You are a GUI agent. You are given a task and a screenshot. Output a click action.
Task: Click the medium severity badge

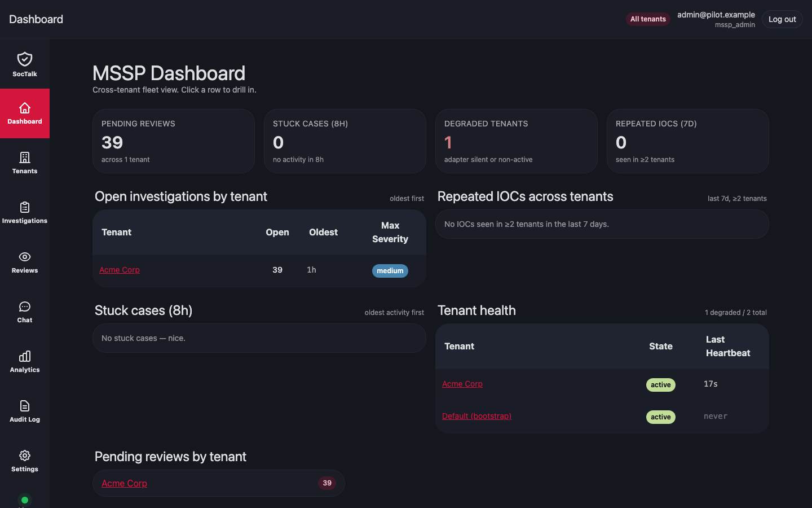[x=390, y=271]
